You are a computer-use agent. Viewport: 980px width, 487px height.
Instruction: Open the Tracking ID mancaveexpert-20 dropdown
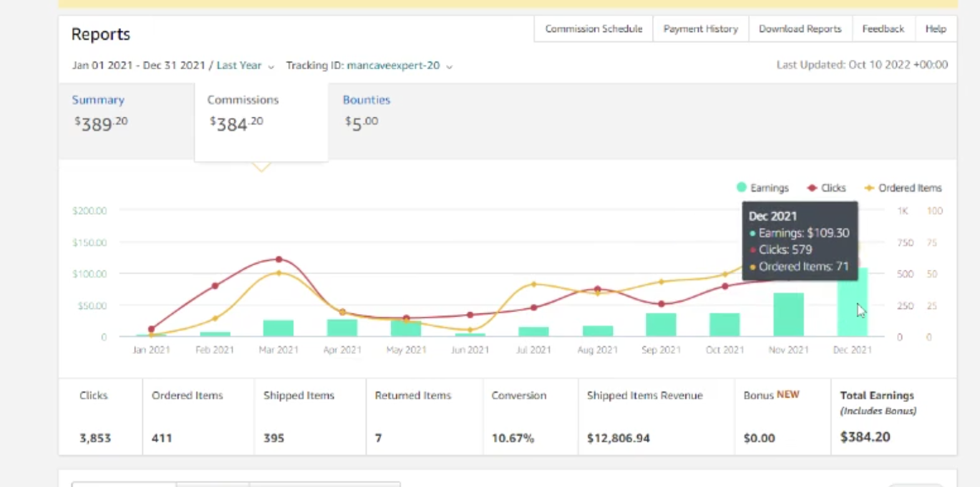tap(399, 66)
